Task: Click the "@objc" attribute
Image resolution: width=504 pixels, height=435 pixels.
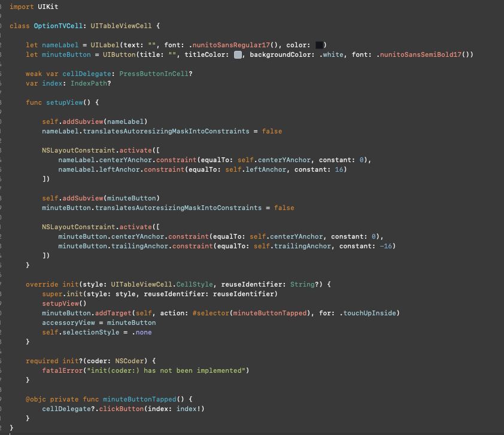Action: 36,399
